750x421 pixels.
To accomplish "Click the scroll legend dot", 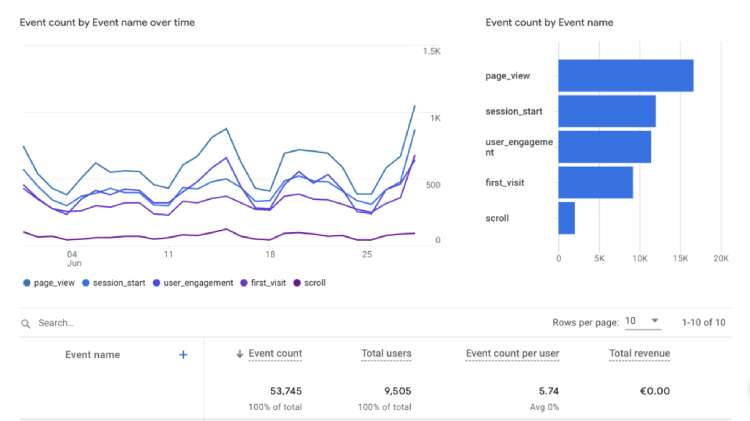I will tap(297, 283).
